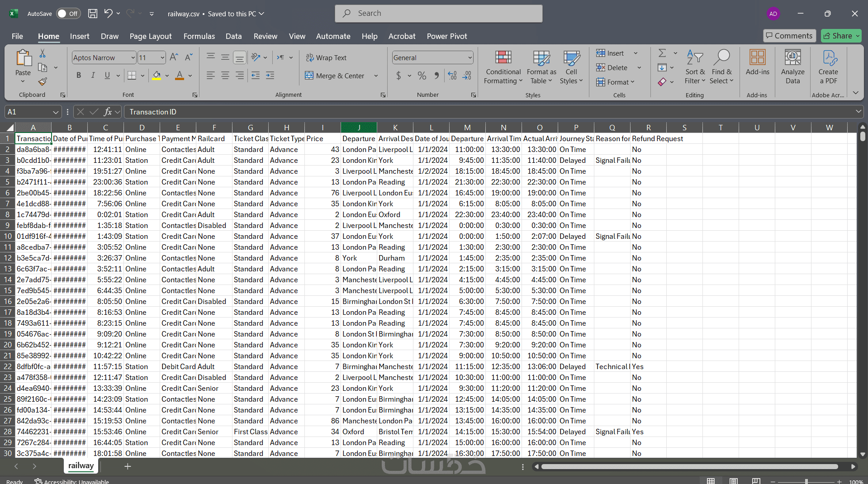Click the Center alignment icon
Screen dimensions: 868x484
coord(225,76)
